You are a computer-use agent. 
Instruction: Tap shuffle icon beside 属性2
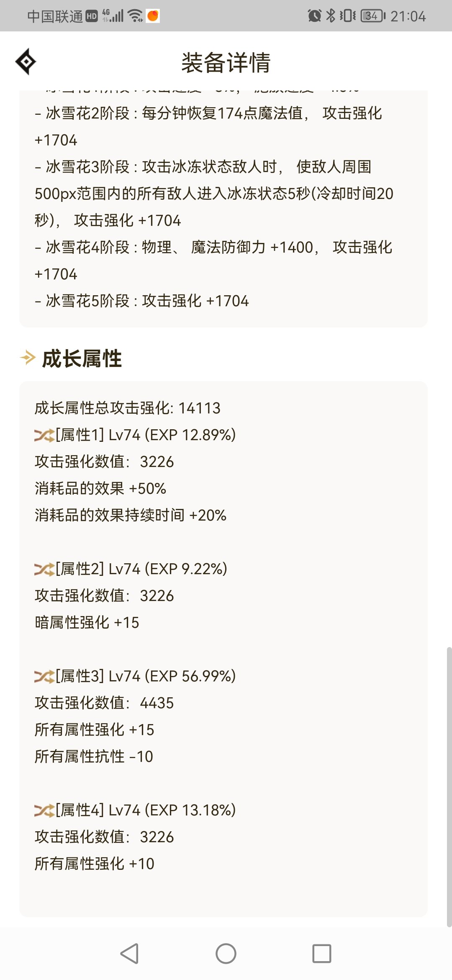44,569
